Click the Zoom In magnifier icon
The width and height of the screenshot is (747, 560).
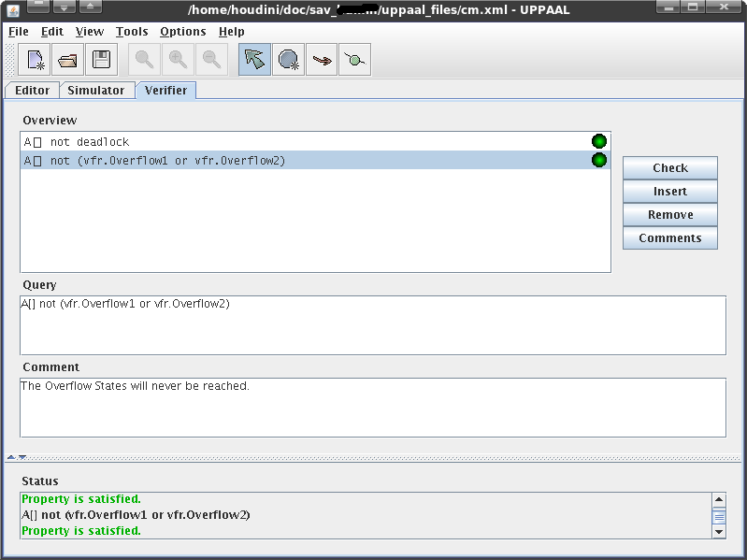(178, 60)
